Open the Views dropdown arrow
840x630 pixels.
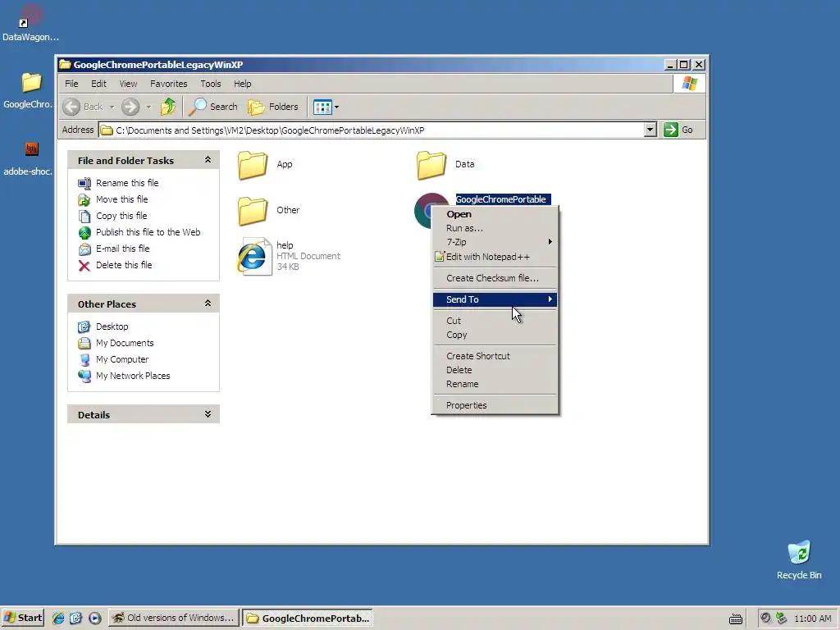click(336, 107)
